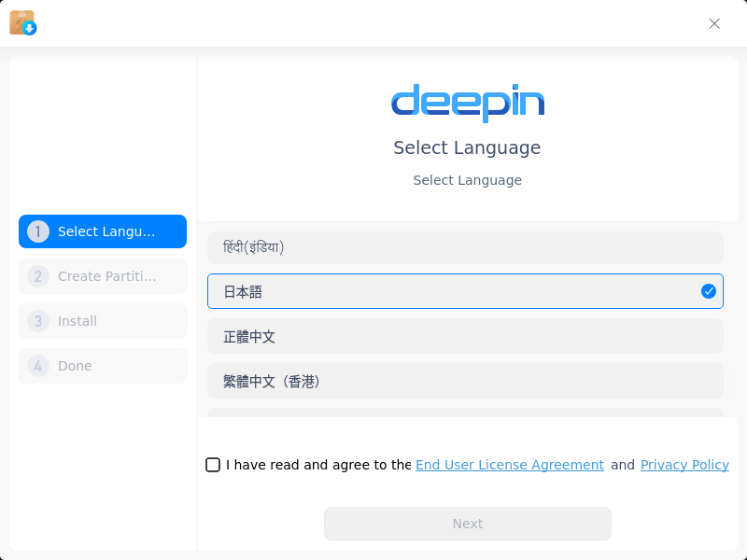Click the Next button
747x560 pixels.
468,524
